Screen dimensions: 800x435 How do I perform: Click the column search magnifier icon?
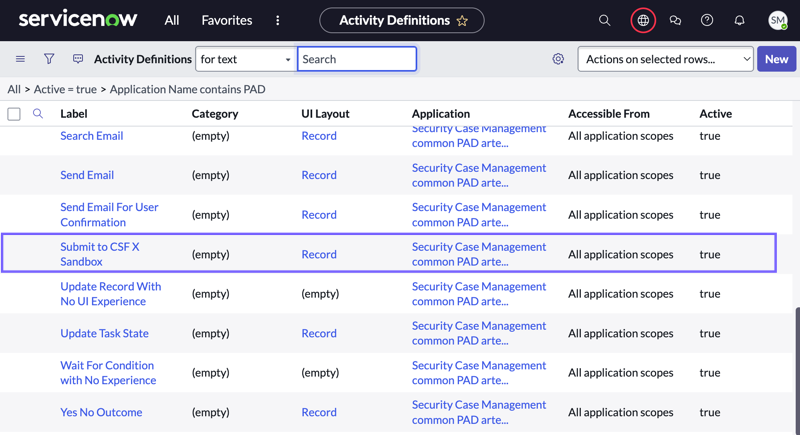coord(38,113)
